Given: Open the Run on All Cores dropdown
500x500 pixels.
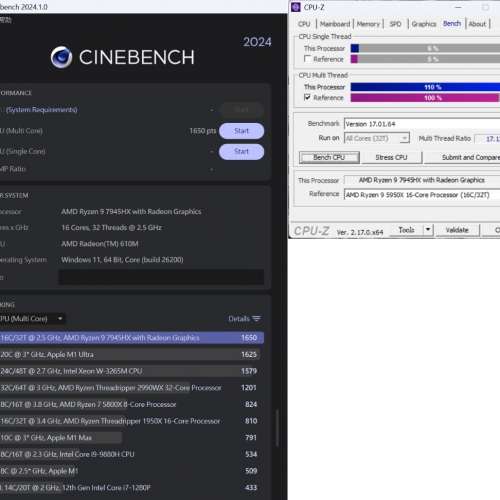Looking at the screenshot, I should tap(377, 138).
